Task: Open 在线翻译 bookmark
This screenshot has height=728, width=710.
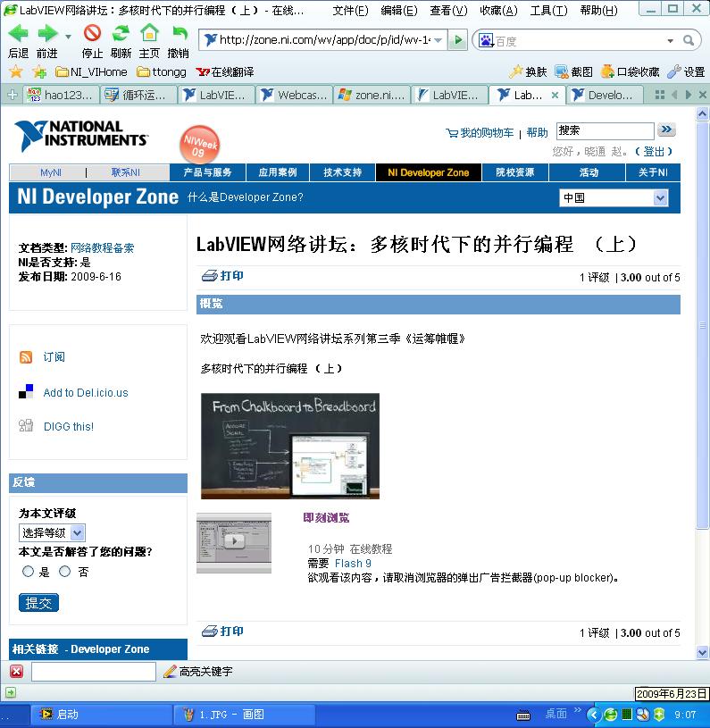Action: (225, 72)
